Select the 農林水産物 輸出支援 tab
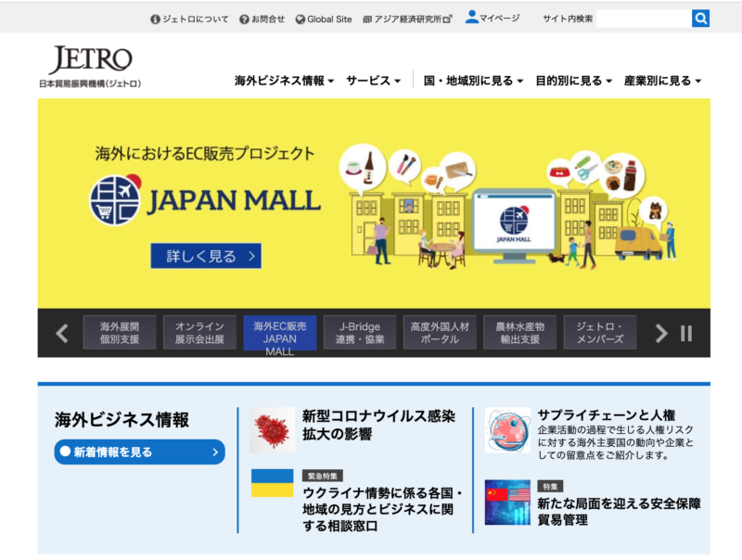The image size is (742, 560). [519, 333]
